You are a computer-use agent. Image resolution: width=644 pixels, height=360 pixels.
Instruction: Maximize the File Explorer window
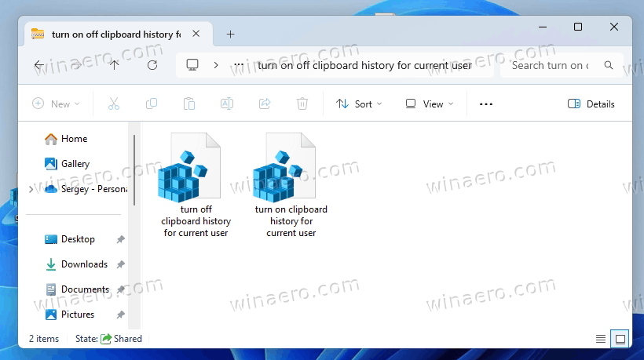(578, 27)
